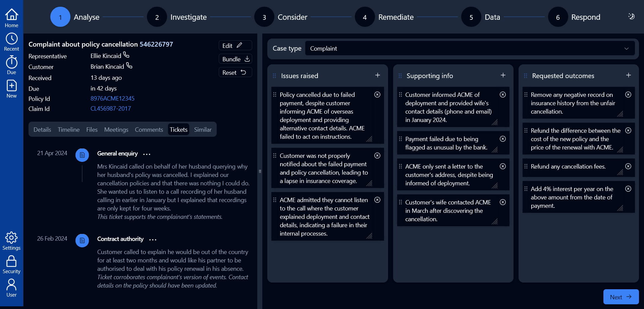Click the document icon beside Contract authority
This screenshot has width=644, height=309.
82,240
